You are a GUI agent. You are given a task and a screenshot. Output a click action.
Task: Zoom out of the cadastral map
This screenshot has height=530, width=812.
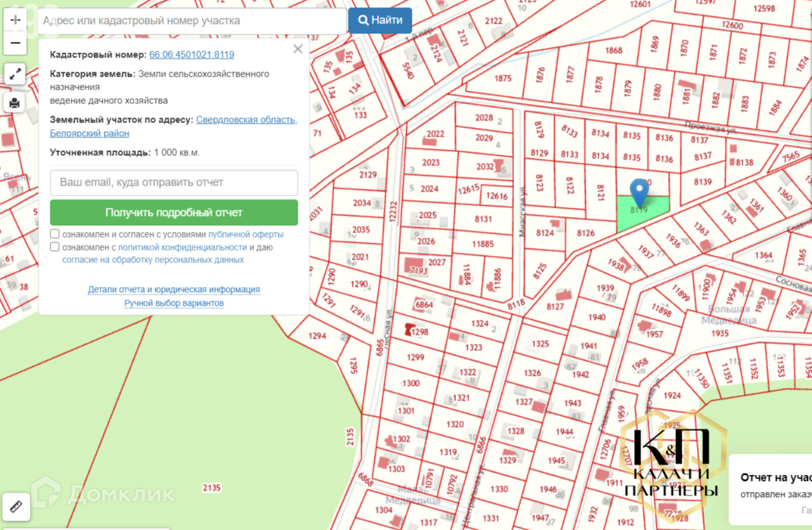[15, 43]
